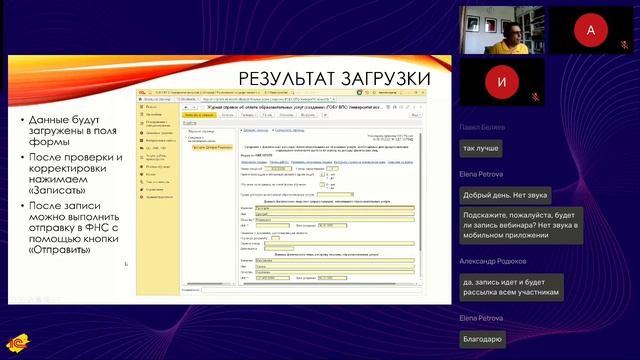
Task: Open 'ОС, НМА, НПА' sidebar section
Action: click(x=156, y=148)
